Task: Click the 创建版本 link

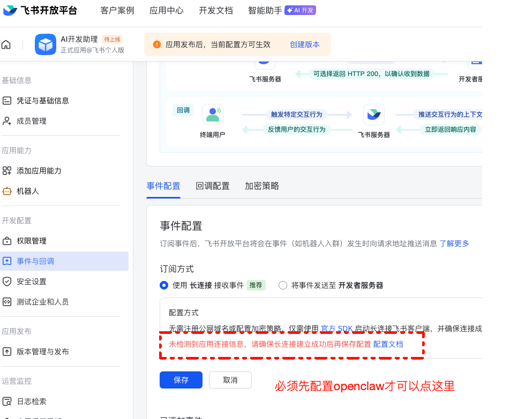Action: 305,44
